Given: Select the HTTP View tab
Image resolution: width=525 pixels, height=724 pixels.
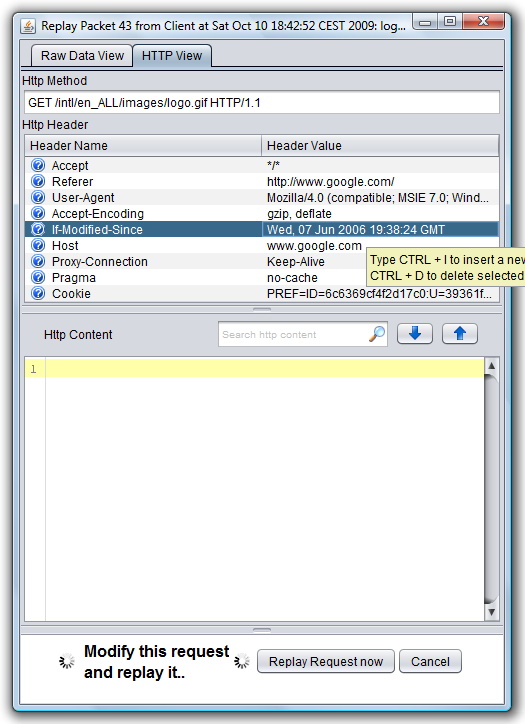Looking at the screenshot, I should [x=172, y=56].
